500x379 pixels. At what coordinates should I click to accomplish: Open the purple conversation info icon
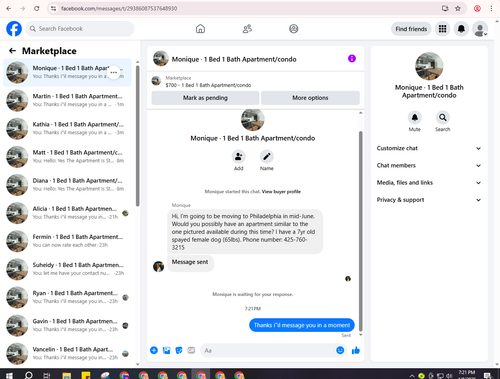352,59
